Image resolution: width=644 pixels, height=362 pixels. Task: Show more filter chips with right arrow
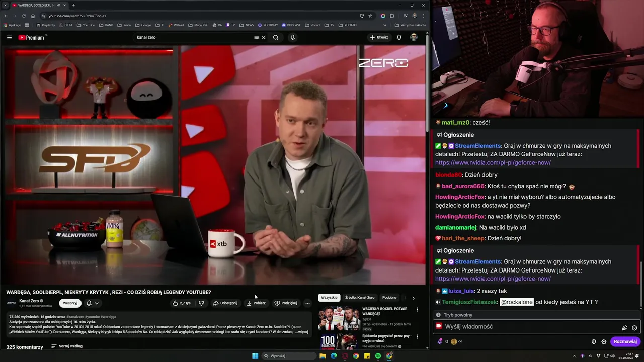point(414,298)
